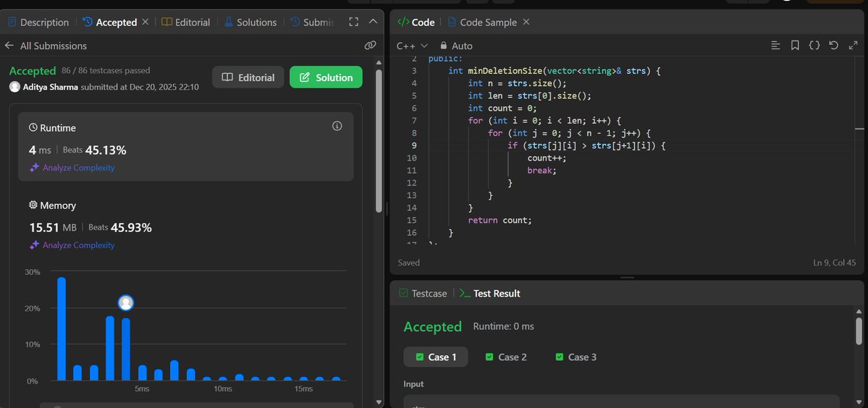The height and width of the screenshot is (408, 868).
Task: Click the format code icon
Action: pos(775,46)
